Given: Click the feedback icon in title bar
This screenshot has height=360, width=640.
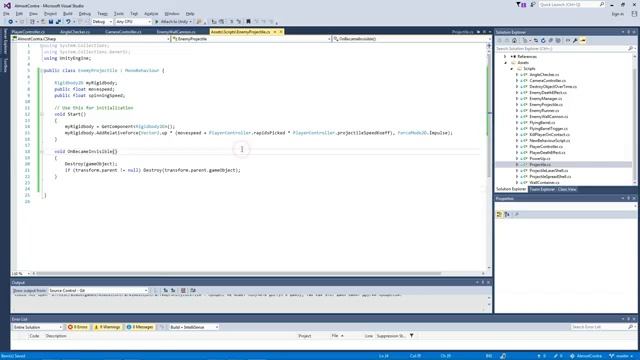Looking at the screenshot, I should [x=533, y=4].
